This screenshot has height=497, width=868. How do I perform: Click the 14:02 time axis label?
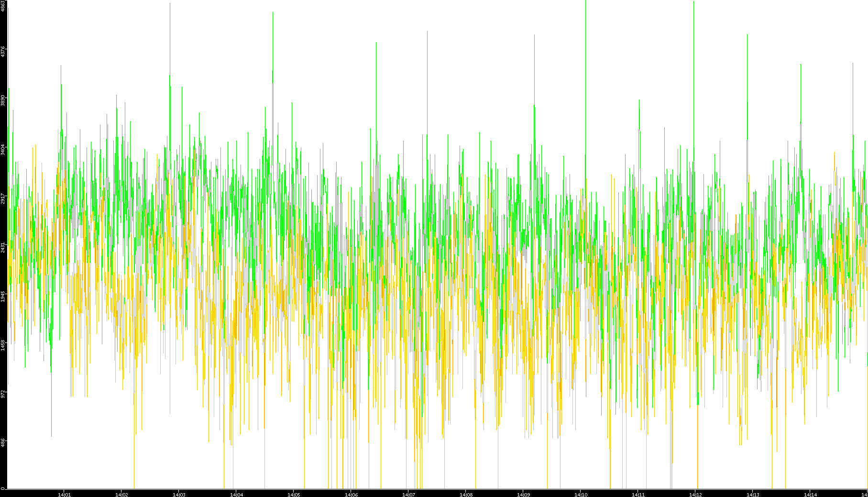pyautogui.click(x=121, y=495)
